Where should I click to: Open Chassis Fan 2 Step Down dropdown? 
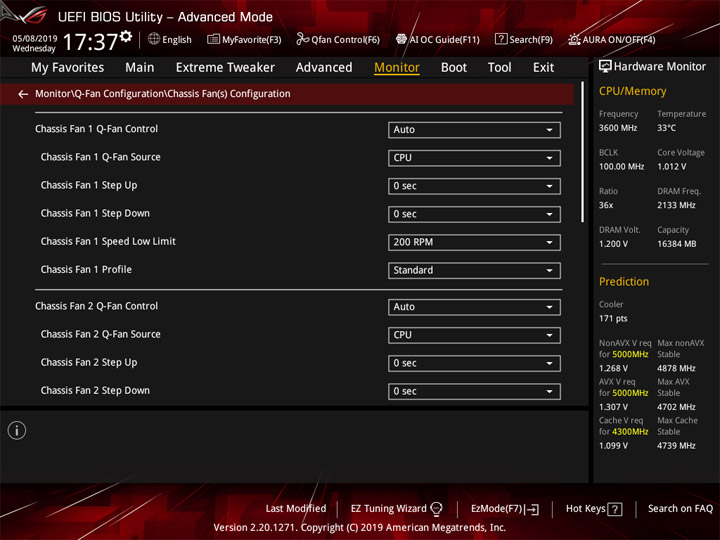[474, 392]
